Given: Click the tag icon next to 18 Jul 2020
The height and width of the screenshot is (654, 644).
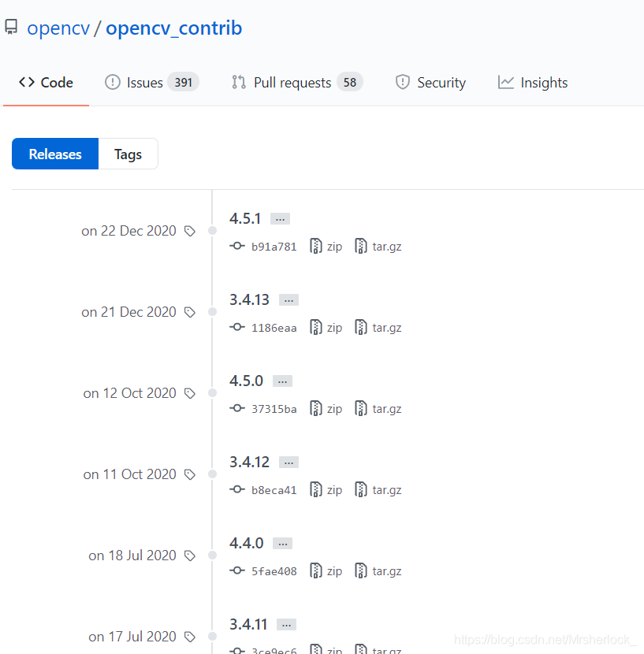Looking at the screenshot, I should pyautogui.click(x=190, y=556).
